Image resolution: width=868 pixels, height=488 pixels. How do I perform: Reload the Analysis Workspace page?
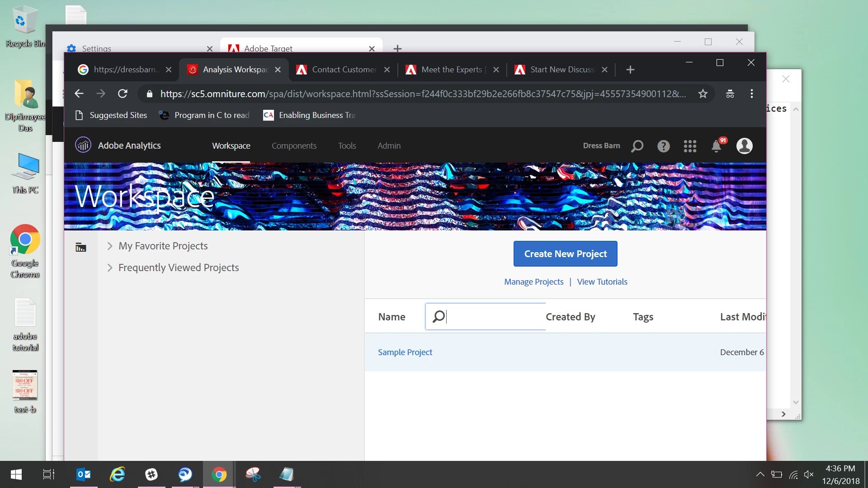pos(123,94)
